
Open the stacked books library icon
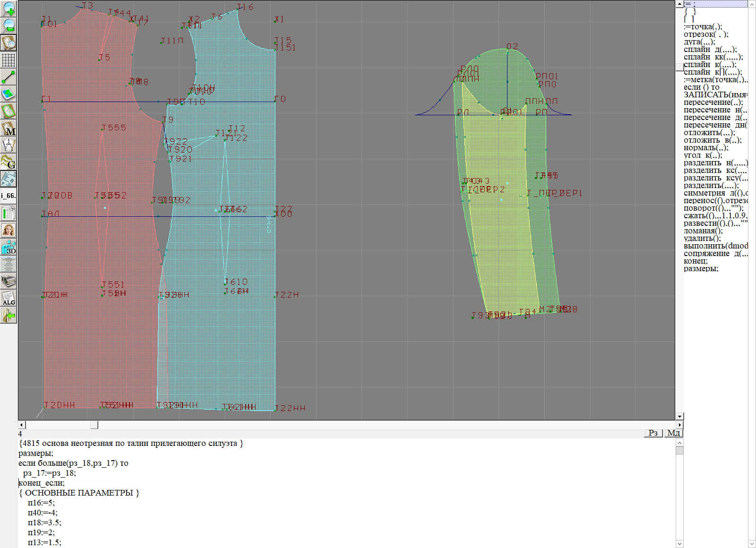coord(9,281)
